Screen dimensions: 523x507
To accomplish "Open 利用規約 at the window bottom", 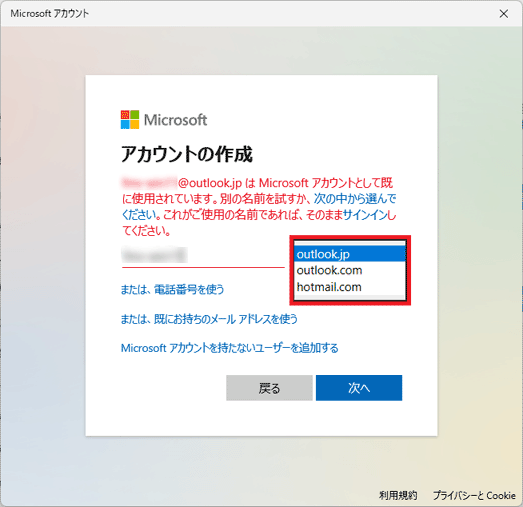I will click(x=398, y=495).
